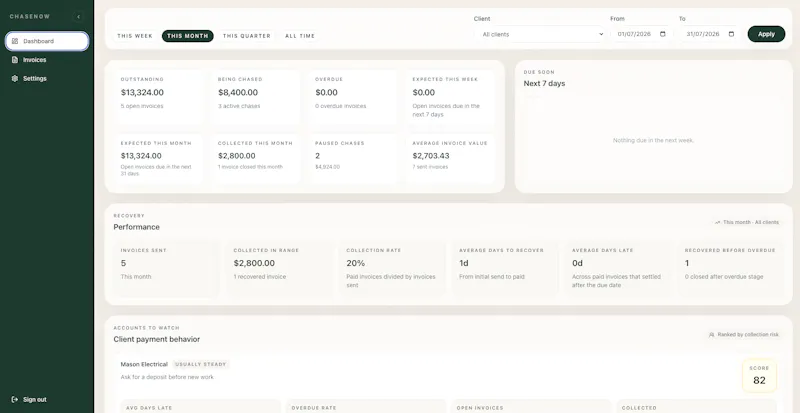
Task: Click the Settings gear icon
Action: click(15, 79)
